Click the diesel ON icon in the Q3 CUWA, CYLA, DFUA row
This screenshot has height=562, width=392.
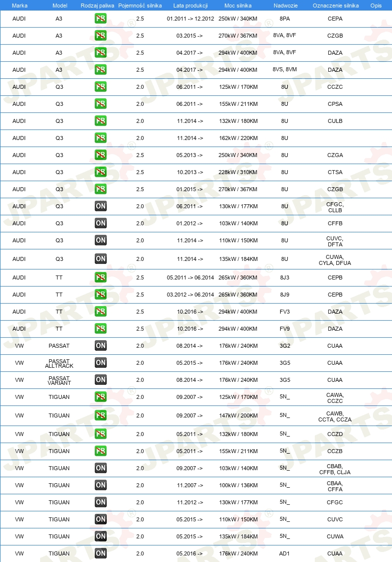[101, 259]
